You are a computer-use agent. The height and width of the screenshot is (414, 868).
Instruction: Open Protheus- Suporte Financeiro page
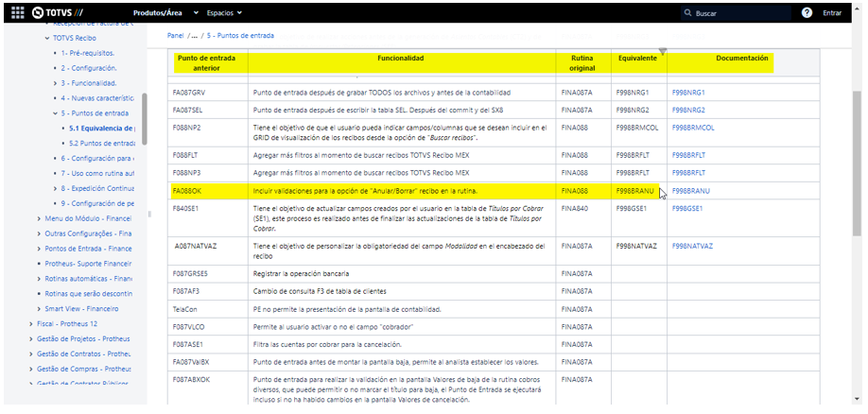(88, 264)
